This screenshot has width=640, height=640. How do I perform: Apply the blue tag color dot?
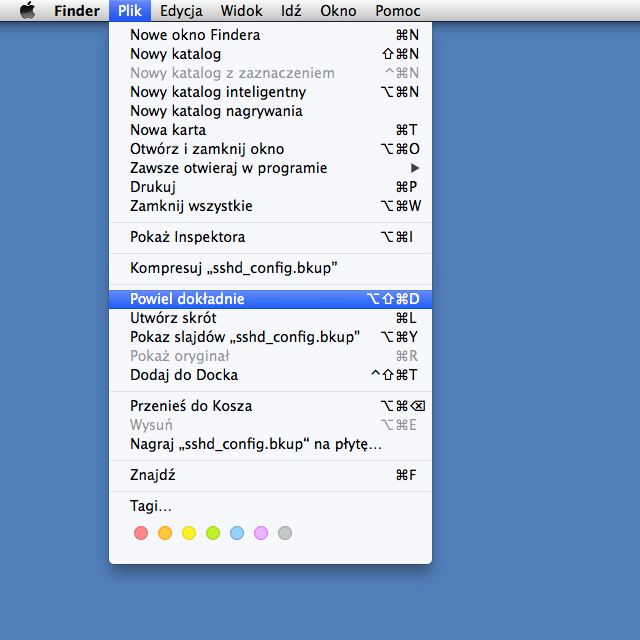(237, 533)
